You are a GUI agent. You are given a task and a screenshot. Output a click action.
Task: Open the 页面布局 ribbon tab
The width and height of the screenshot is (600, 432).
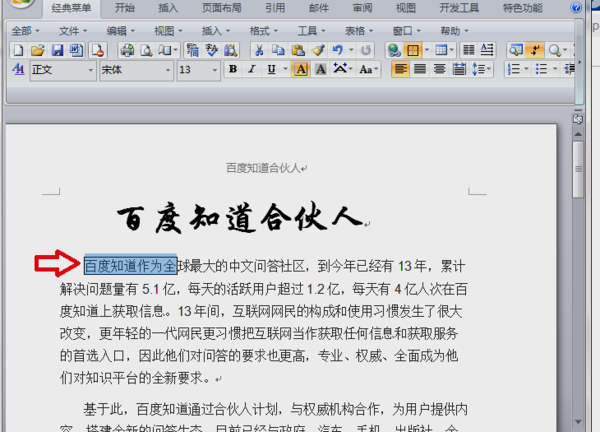(222, 8)
